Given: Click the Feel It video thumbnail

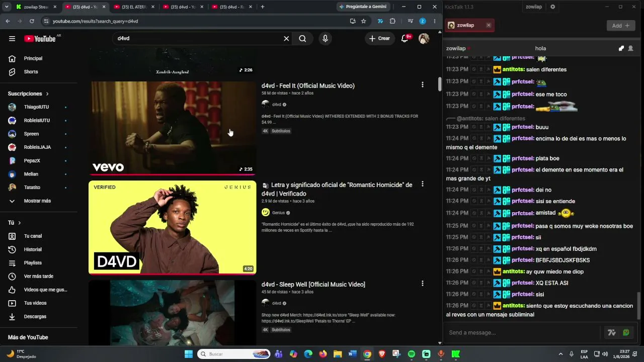Looking at the screenshot, I should tap(173, 128).
